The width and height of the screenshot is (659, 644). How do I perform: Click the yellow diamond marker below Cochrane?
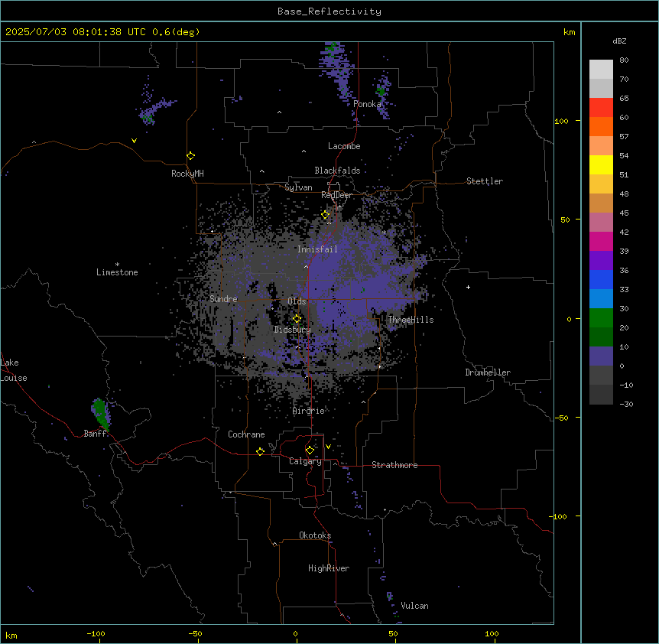point(260,451)
